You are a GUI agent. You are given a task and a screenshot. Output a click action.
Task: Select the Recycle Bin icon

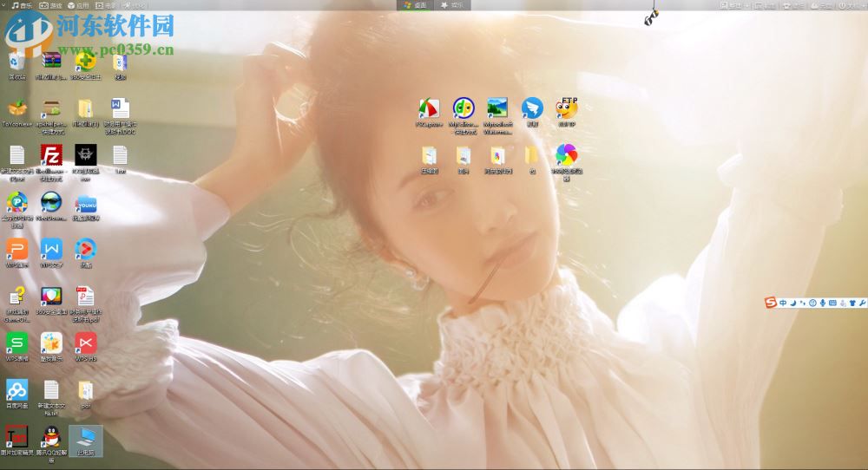pyautogui.click(x=16, y=62)
